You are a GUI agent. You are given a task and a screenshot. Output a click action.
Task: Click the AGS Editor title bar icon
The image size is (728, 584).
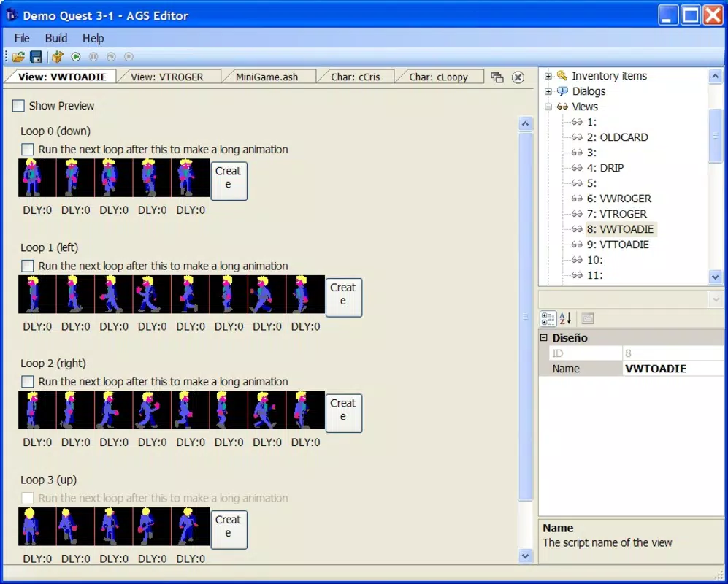pos(11,15)
